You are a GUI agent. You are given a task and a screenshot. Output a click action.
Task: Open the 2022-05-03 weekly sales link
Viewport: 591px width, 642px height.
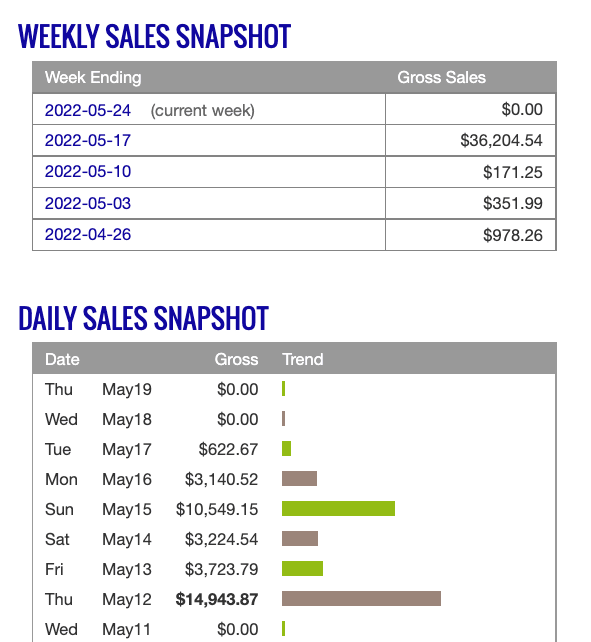click(88, 203)
